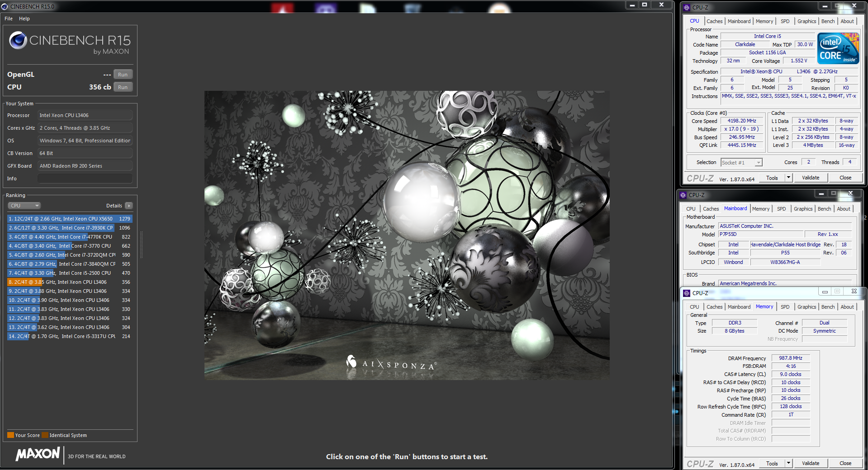This screenshot has height=470, width=868.
Task: Open About tab in top CPU-Z window
Action: coord(847,21)
